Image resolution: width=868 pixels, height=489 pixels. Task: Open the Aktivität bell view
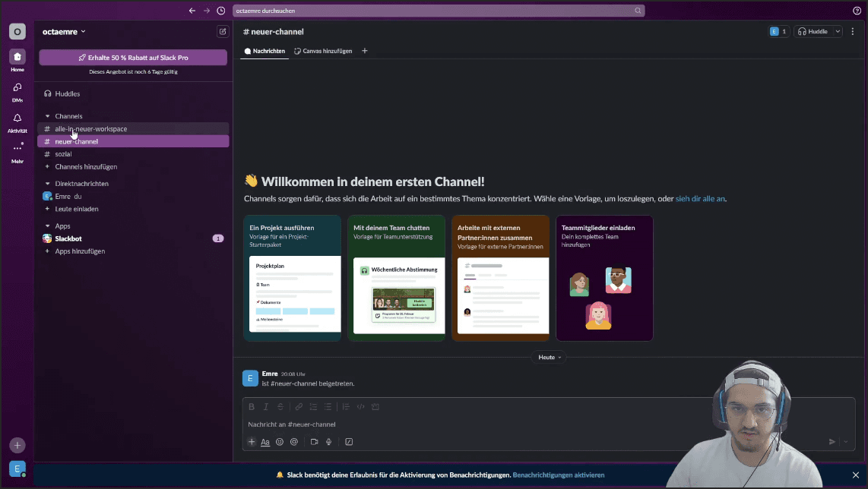(x=17, y=122)
